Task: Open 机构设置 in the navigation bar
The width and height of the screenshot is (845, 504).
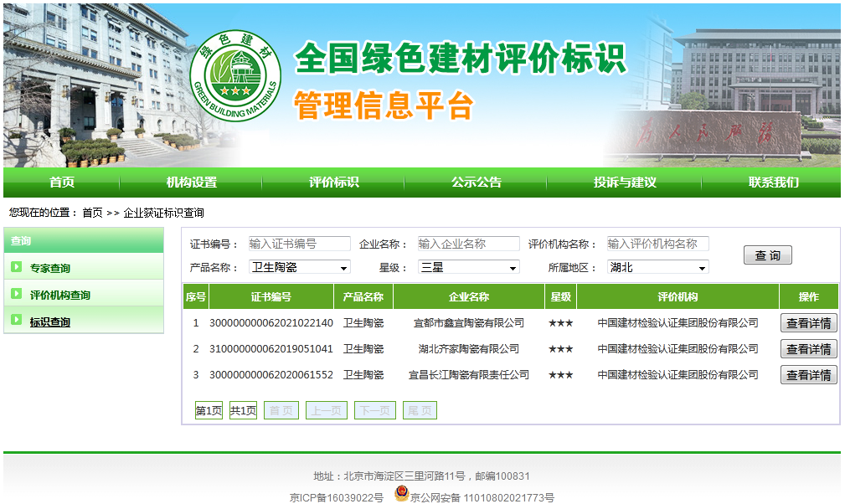Action: tap(191, 183)
